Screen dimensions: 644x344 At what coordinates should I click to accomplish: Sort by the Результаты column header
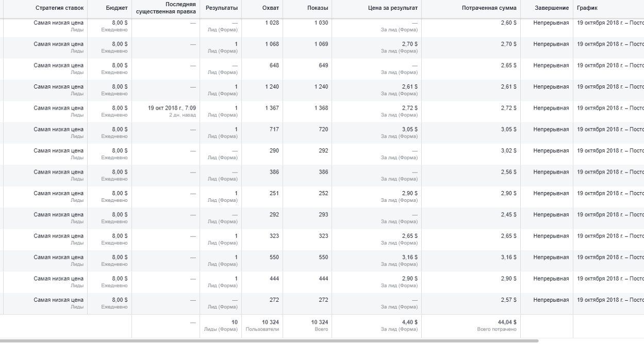pos(222,8)
